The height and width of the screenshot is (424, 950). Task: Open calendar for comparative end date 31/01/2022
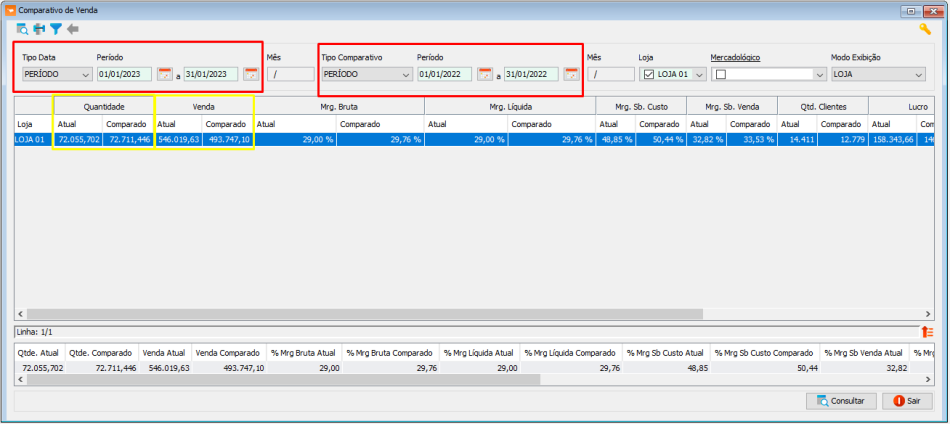pos(571,74)
